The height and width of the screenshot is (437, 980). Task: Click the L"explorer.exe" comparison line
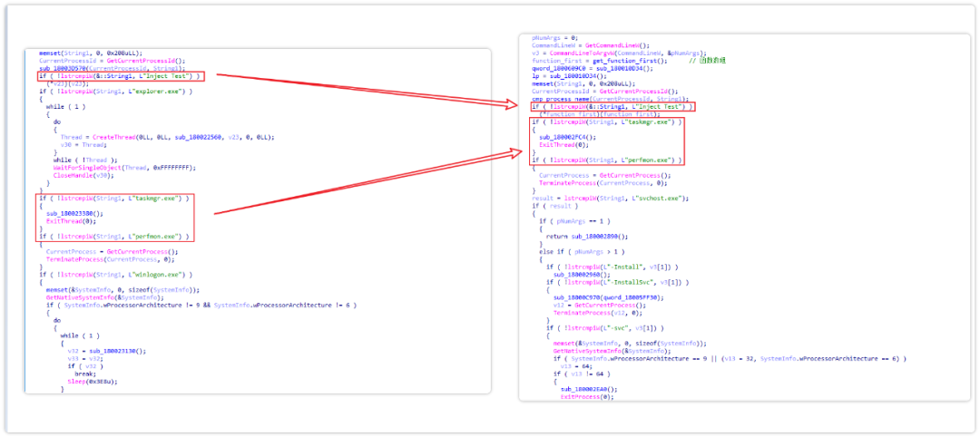click(x=115, y=92)
